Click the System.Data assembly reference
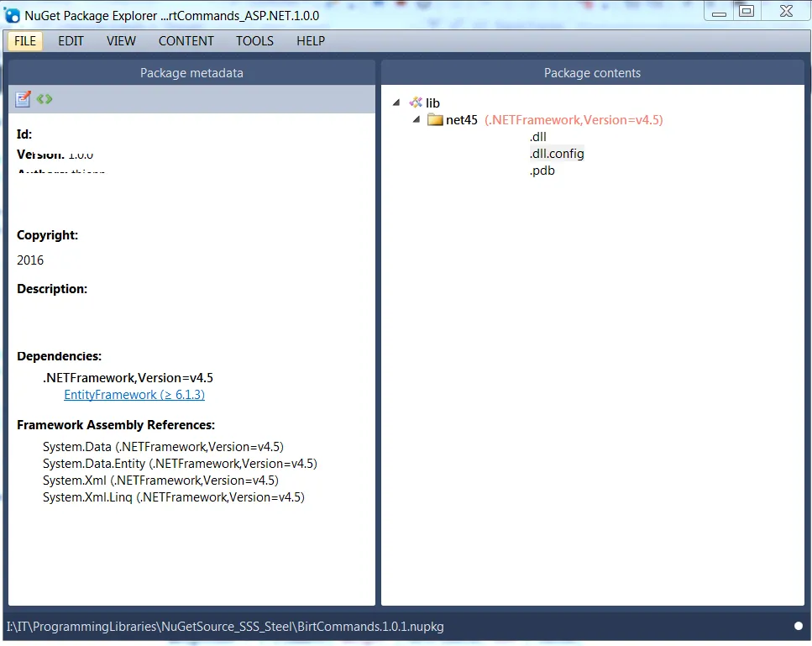Screen dimensions: 812x646 pos(163,447)
